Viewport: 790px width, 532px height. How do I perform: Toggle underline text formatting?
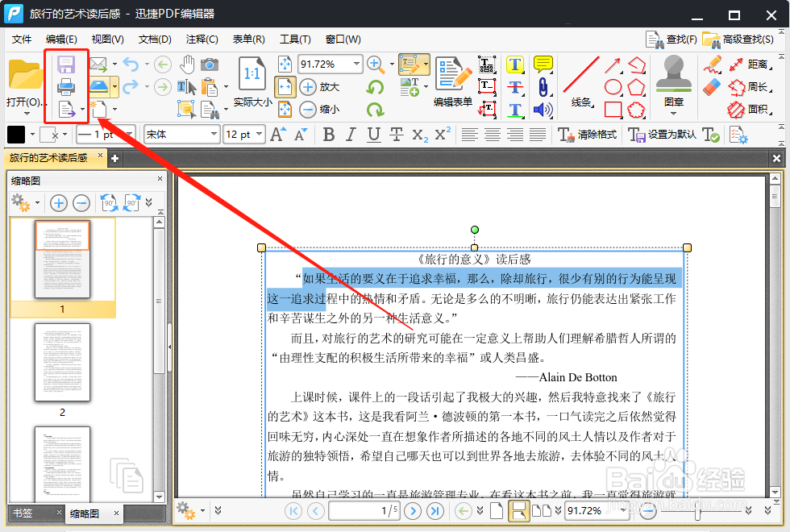pos(372,134)
